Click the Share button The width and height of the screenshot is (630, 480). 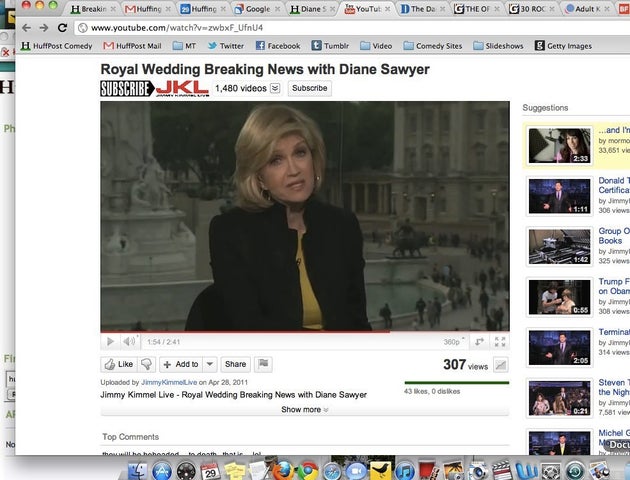pos(235,364)
